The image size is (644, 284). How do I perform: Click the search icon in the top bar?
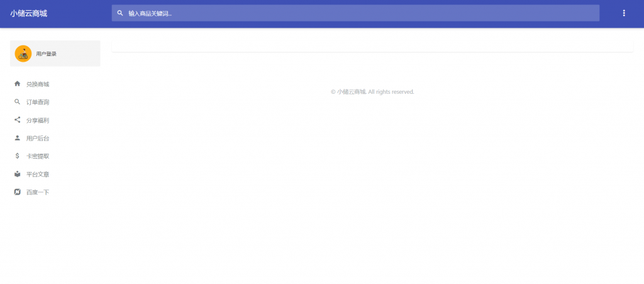120,13
